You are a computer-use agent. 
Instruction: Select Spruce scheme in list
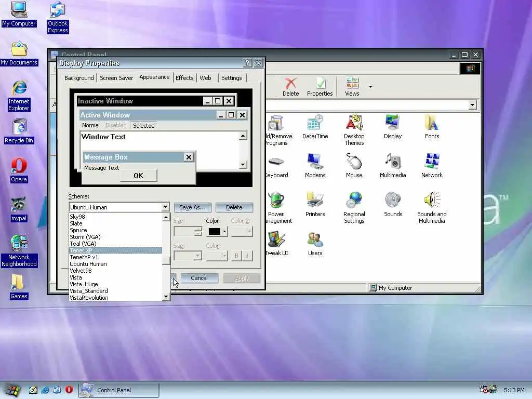point(115,230)
